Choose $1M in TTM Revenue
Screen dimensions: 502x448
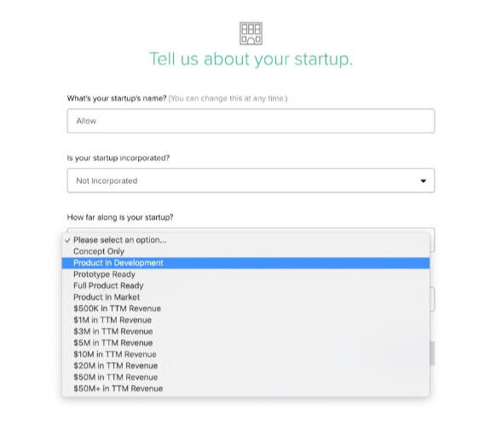245,320
